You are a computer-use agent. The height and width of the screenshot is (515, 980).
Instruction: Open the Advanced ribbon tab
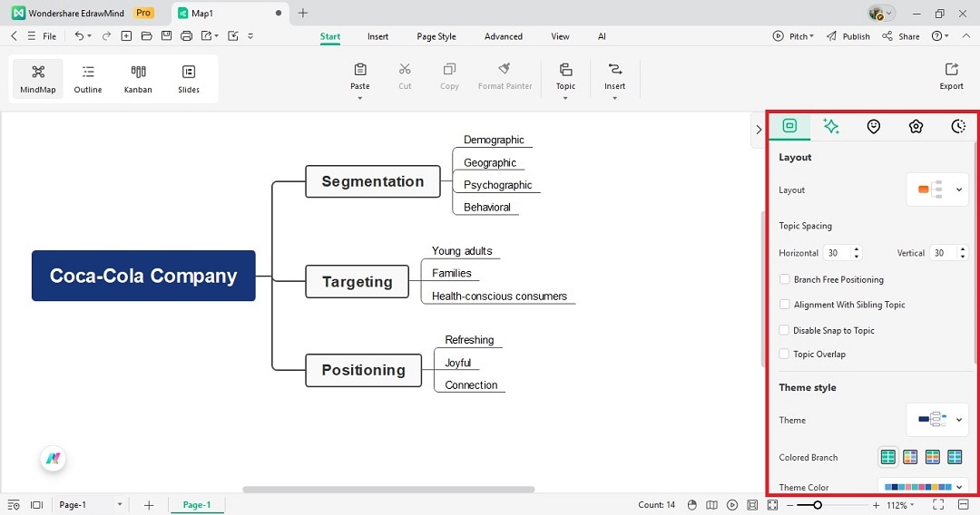pyautogui.click(x=503, y=36)
